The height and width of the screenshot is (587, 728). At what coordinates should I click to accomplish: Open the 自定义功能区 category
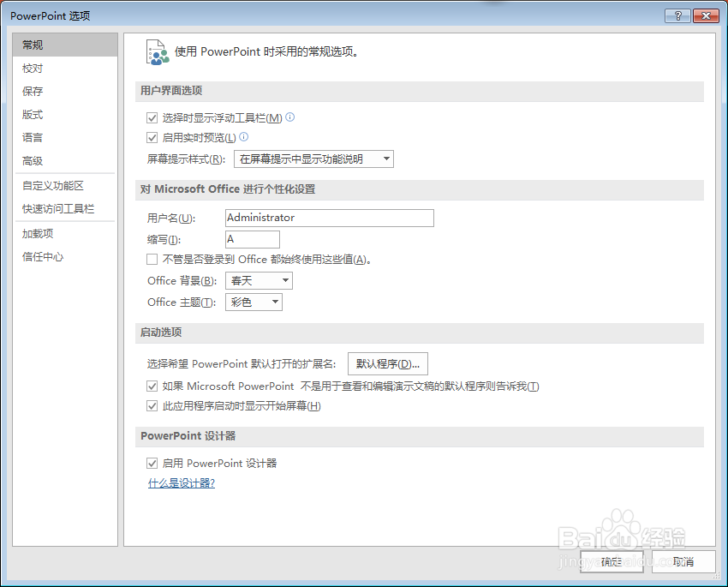tap(65, 186)
